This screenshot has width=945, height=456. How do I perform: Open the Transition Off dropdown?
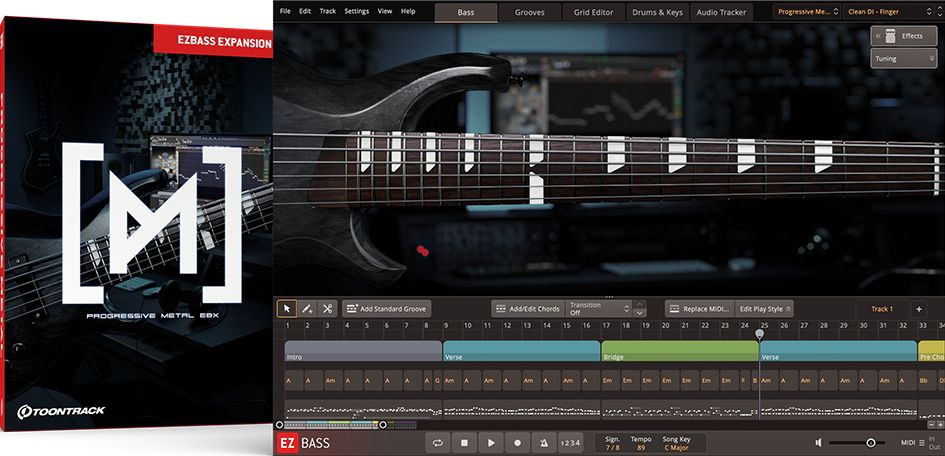[598, 308]
